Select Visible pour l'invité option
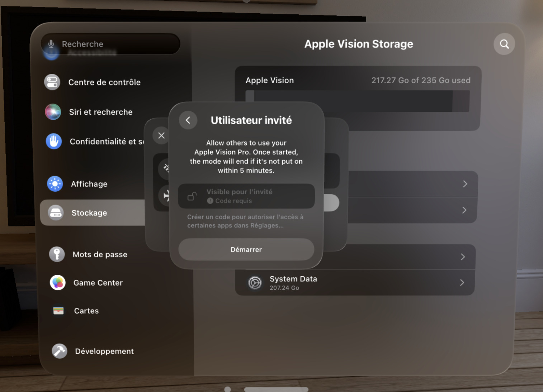Screen dimensions: 543x392 [x=246, y=196]
